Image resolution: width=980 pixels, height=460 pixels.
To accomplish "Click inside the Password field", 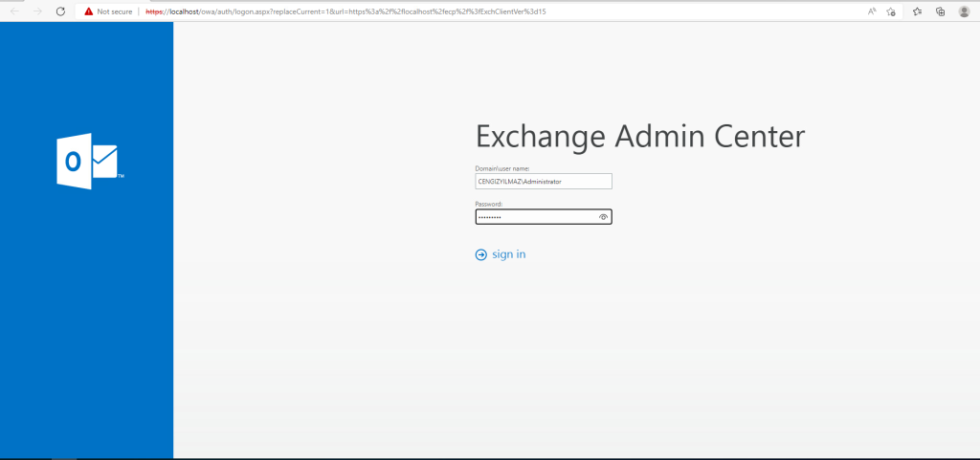I will pyautogui.click(x=534, y=217).
